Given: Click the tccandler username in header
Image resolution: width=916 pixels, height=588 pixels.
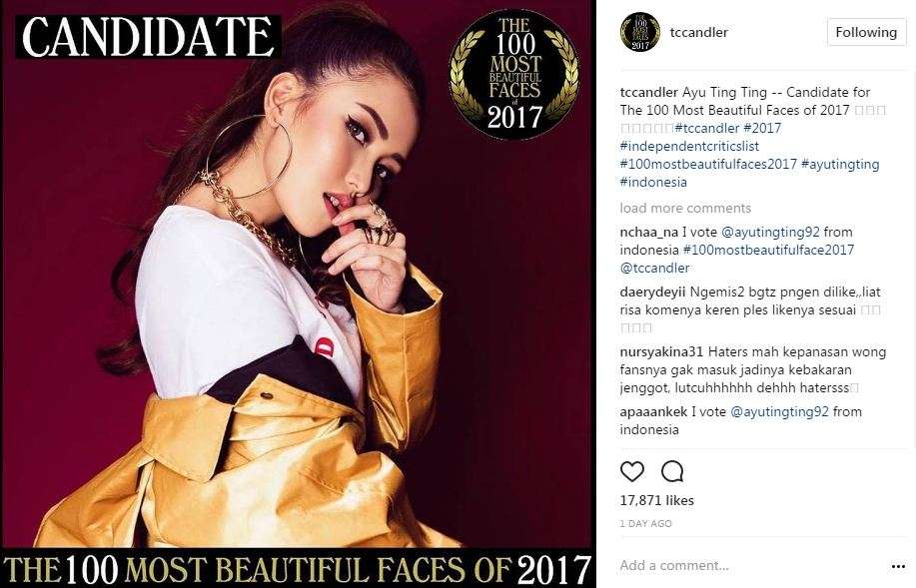Looking at the screenshot, I should point(698,32).
